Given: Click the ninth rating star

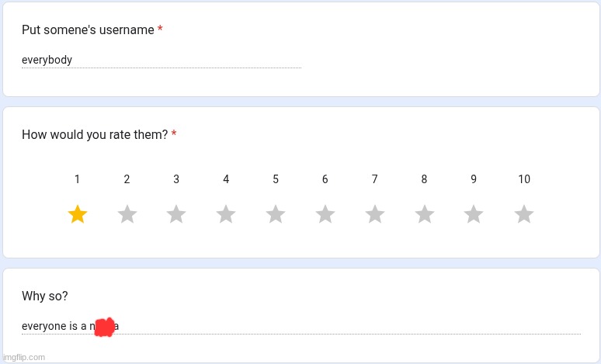Looking at the screenshot, I should point(474,214).
